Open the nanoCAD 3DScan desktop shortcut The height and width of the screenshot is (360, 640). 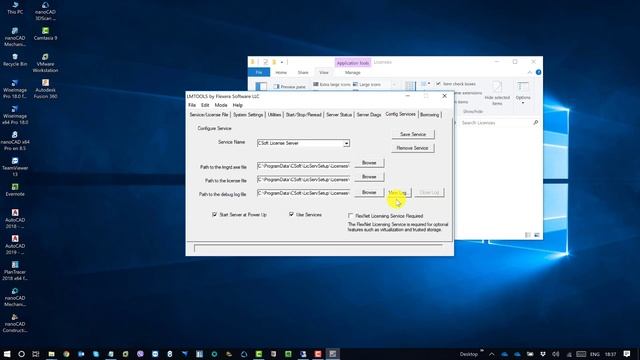(x=45, y=11)
